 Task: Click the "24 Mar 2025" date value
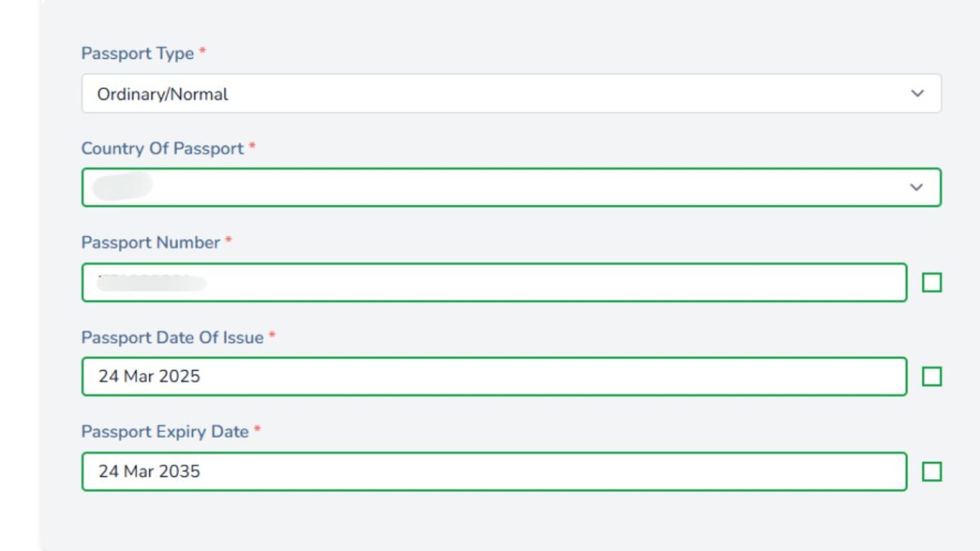[149, 376]
